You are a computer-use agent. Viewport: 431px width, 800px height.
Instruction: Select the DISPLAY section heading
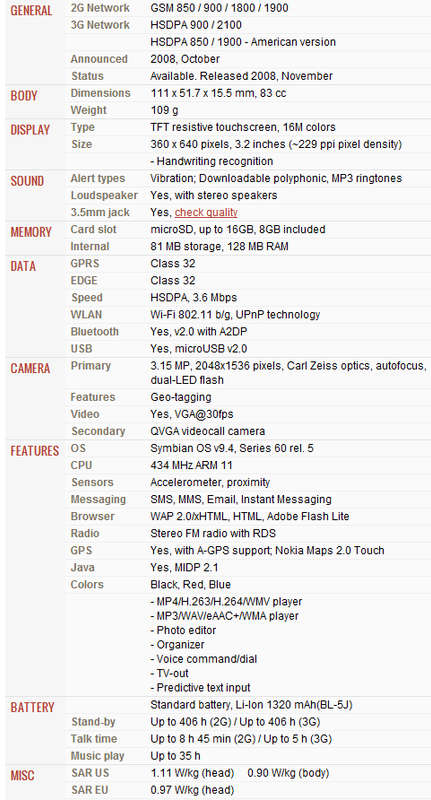coord(30,130)
